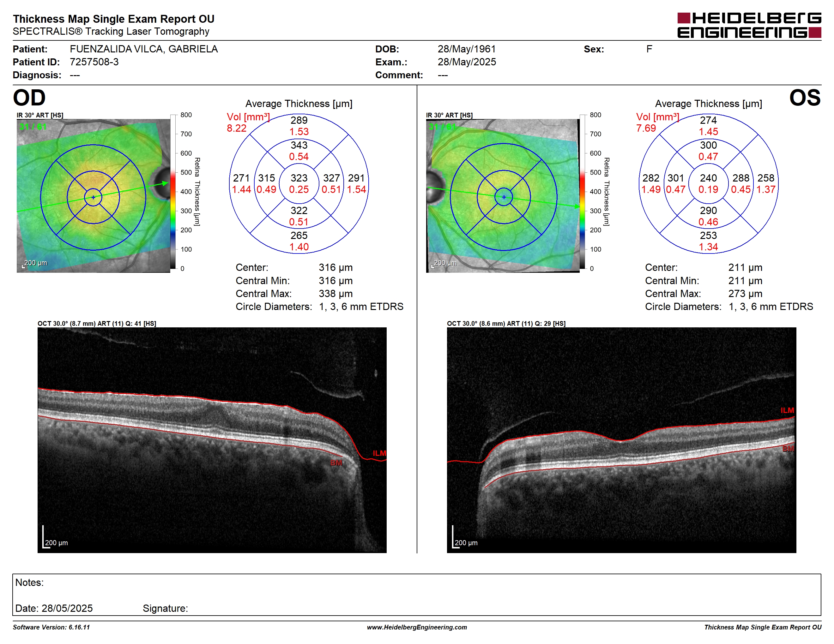The image size is (834, 644).
Task: Click OD inner left thickness 315
Action: tap(267, 178)
